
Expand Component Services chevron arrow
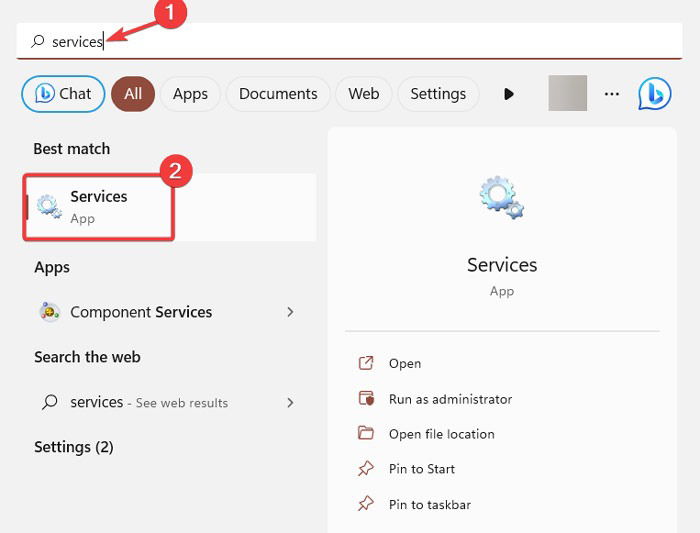290,312
